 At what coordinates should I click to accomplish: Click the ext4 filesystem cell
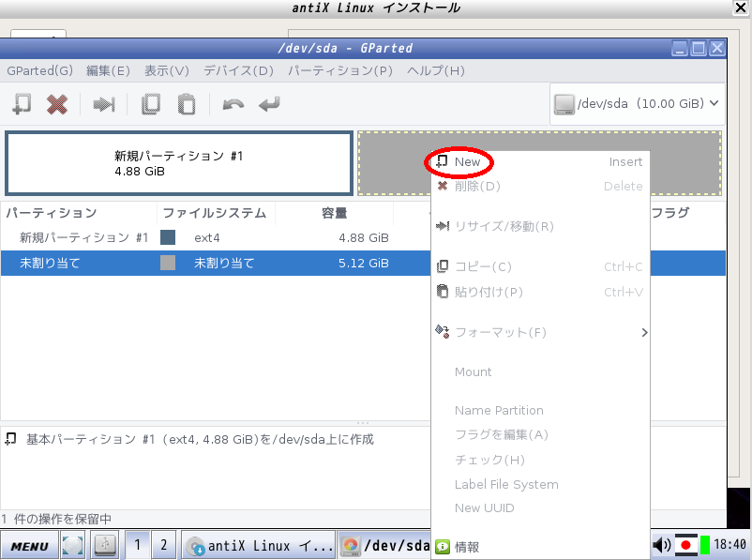206,238
